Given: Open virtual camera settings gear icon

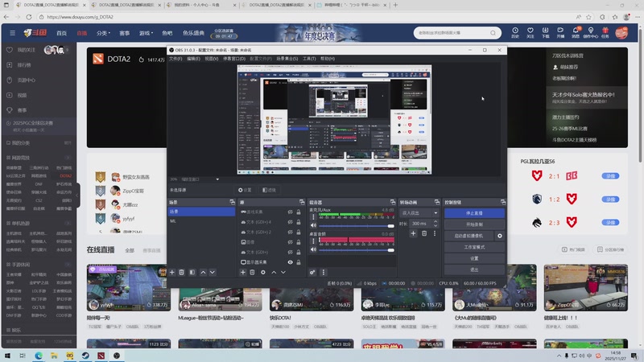Looking at the screenshot, I should pos(499,236).
